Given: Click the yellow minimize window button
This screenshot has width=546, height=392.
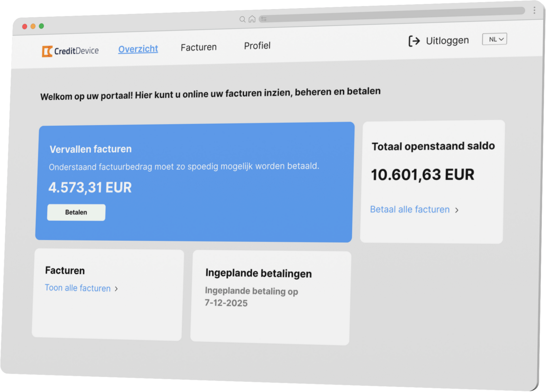Looking at the screenshot, I should click(33, 26).
